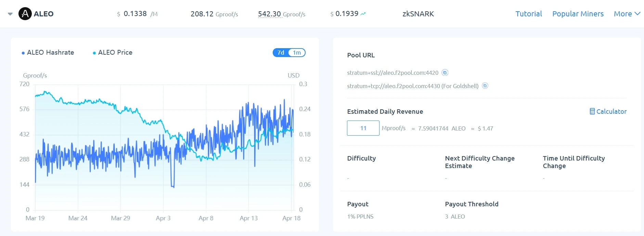Toggle the ALEO Hashrate legend series

(48, 53)
